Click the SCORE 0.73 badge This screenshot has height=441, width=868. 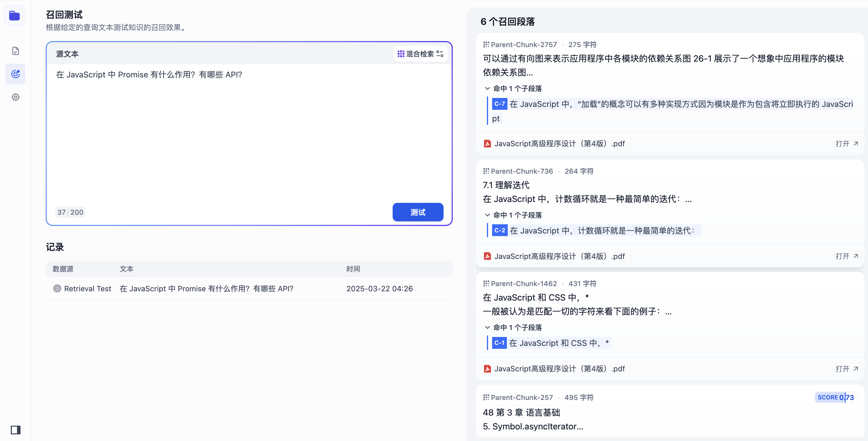[835, 398]
